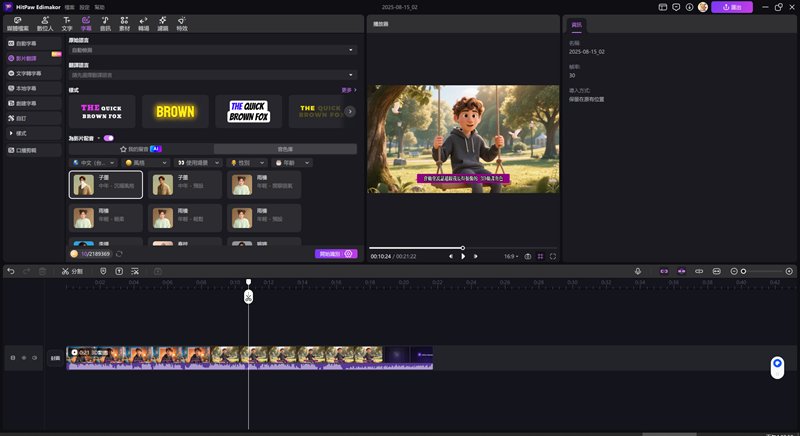The height and width of the screenshot is (436, 800).
Task: Click the timeline zoom slider
Action: coord(761,271)
